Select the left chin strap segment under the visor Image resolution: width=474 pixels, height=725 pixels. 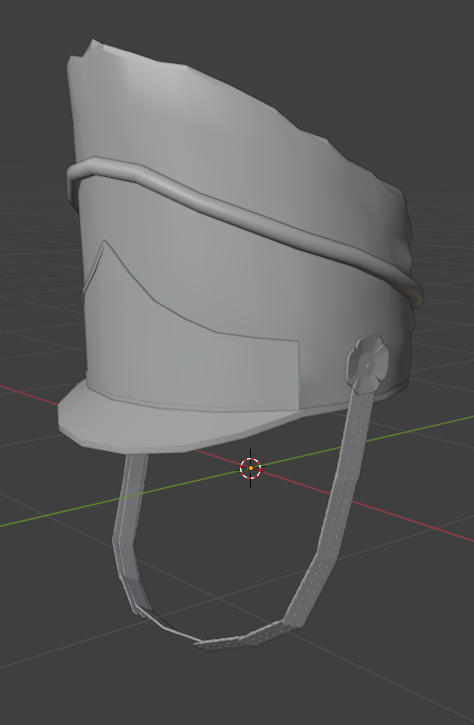click(x=132, y=532)
